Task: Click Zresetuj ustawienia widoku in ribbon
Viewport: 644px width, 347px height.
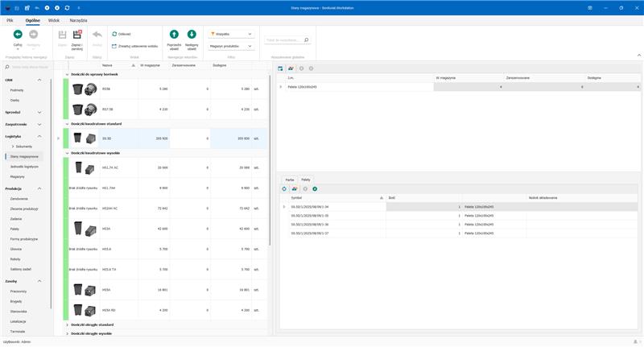Action: pyautogui.click(x=137, y=46)
